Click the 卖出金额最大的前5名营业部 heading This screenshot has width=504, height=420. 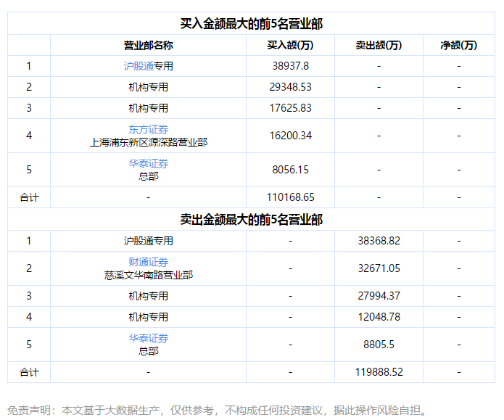252,220
